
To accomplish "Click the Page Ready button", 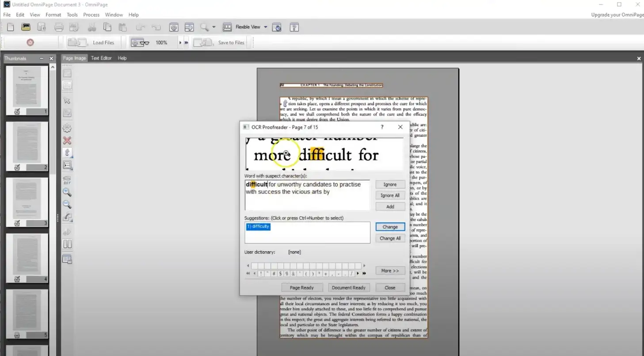I will (x=301, y=287).
